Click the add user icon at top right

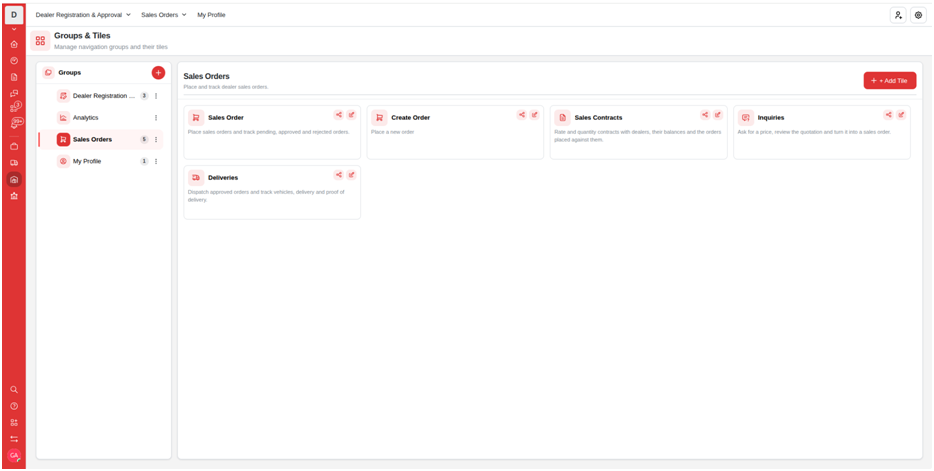point(898,15)
